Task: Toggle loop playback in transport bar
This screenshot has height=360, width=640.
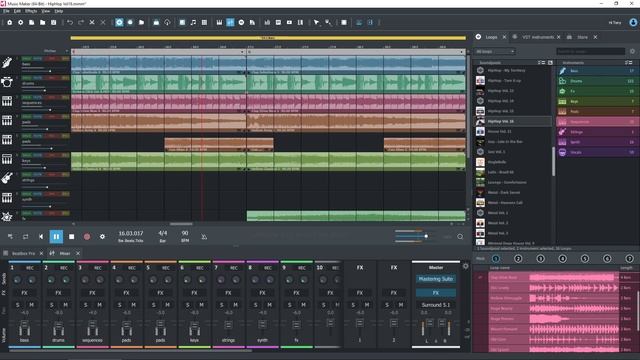Action: point(25,236)
